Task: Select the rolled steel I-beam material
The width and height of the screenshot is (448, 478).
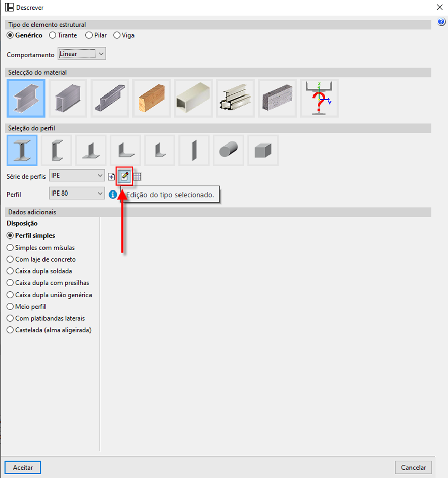Action: [x=26, y=99]
